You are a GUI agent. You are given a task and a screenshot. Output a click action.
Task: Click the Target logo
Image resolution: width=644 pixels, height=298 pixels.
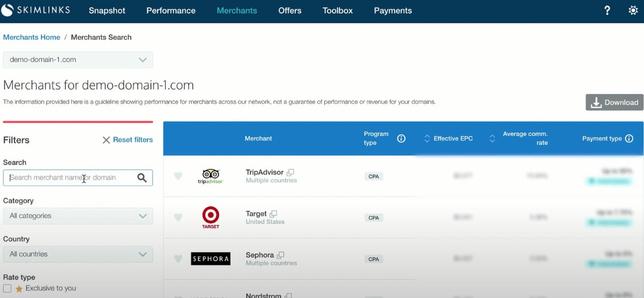211,218
